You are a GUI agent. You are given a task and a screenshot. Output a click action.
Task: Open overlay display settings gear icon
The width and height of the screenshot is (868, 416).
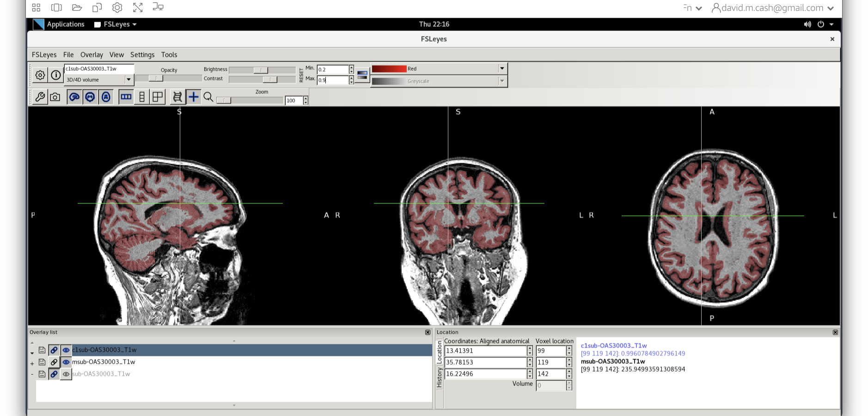[x=40, y=75]
